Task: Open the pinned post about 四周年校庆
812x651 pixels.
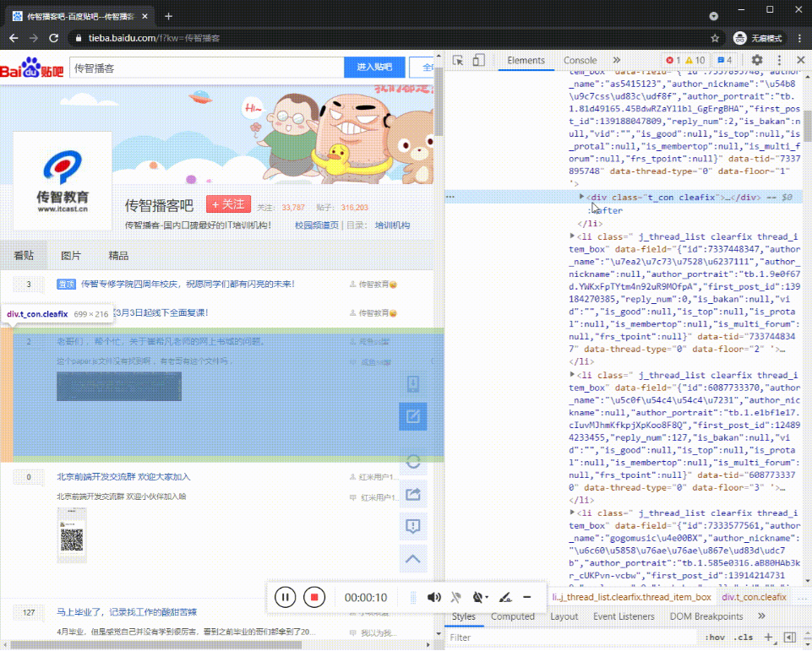Action: click(x=188, y=284)
